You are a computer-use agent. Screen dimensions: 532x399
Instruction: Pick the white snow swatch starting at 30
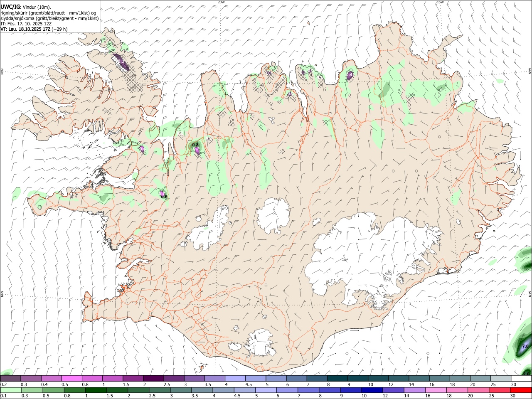pyautogui.click(x=521, y=379)
